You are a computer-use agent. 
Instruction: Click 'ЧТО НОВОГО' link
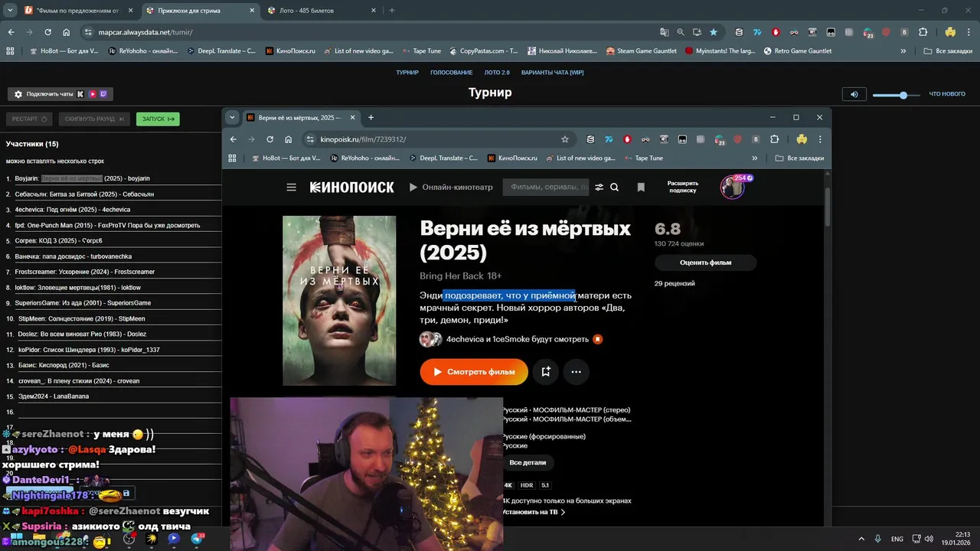pyautogui.click(x=947, y=94)
